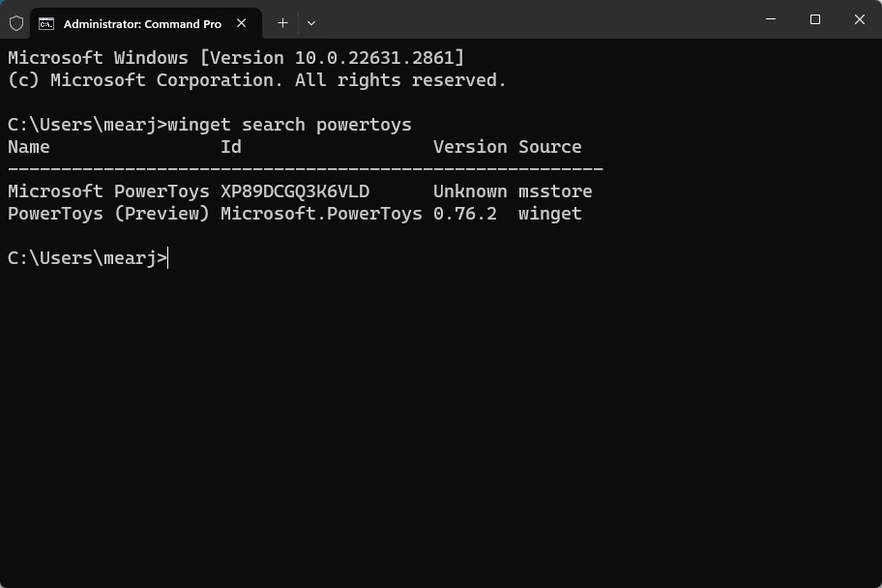882x588 pixels.
Task: Click the "Version" column header text
Action: [x=470, y=147]
